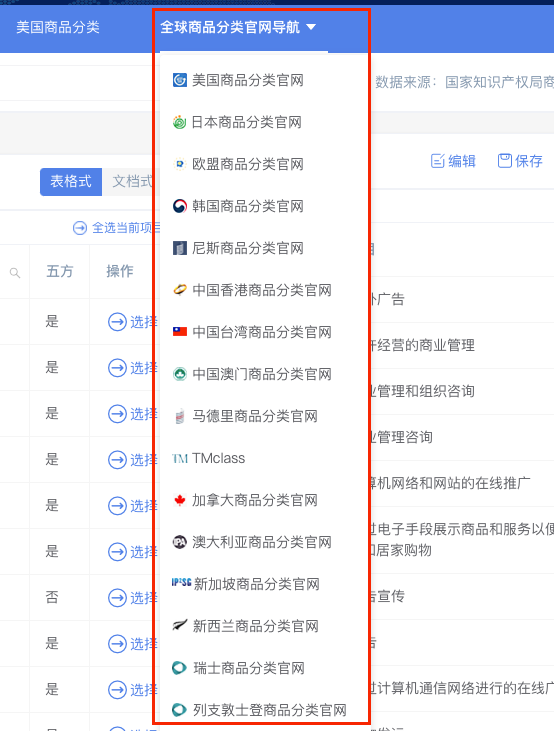Click the 加拿大 maple leaf icon
The width and height of the screenshot is (554, 731).
coord(180,500)
